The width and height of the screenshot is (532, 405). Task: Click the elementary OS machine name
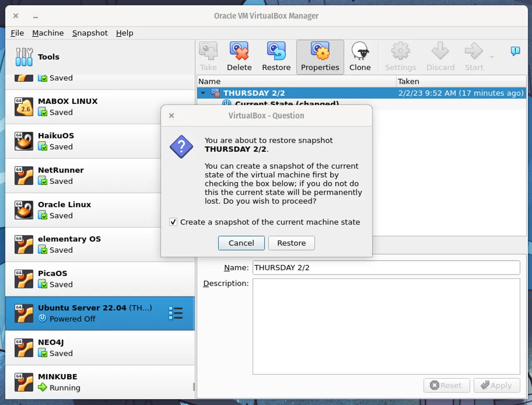click(69, 239)
